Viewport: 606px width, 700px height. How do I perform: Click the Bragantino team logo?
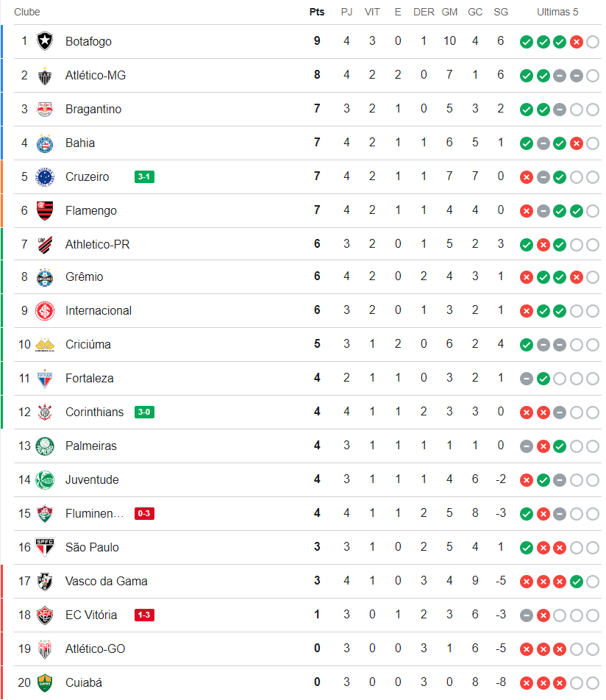click(x=45, y=109)
